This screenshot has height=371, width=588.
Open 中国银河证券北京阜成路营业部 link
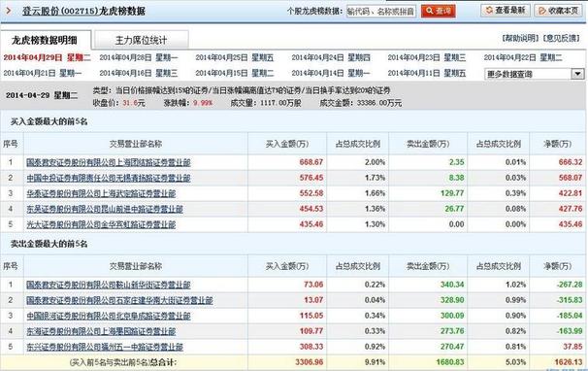109,316
